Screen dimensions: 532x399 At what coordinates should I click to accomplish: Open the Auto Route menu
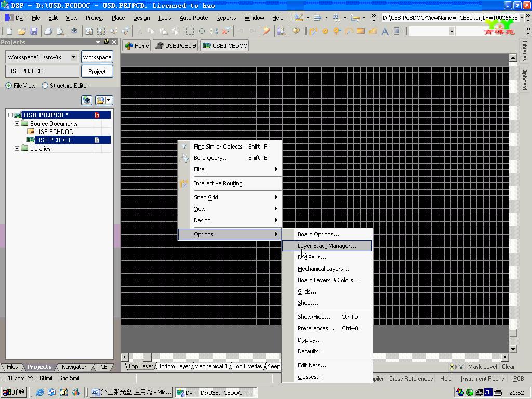pyautogui.click(x=193, y=18)
